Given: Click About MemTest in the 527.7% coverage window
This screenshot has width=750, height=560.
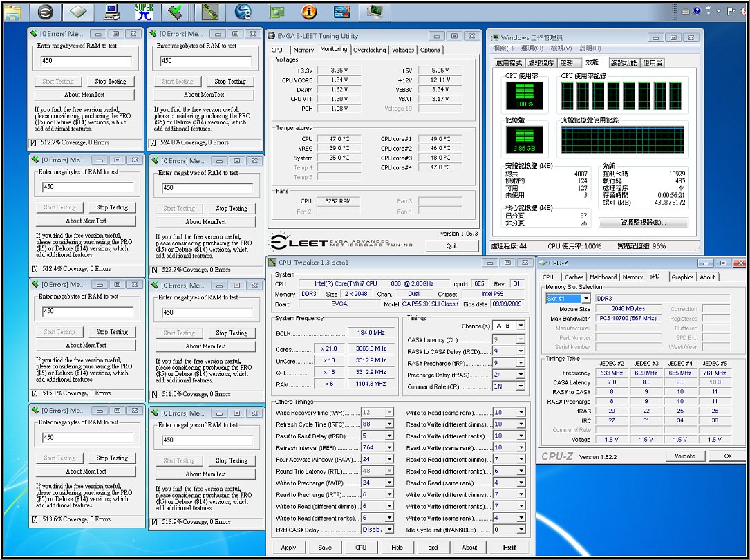Looking at the screenshot, I should (205, 222).
